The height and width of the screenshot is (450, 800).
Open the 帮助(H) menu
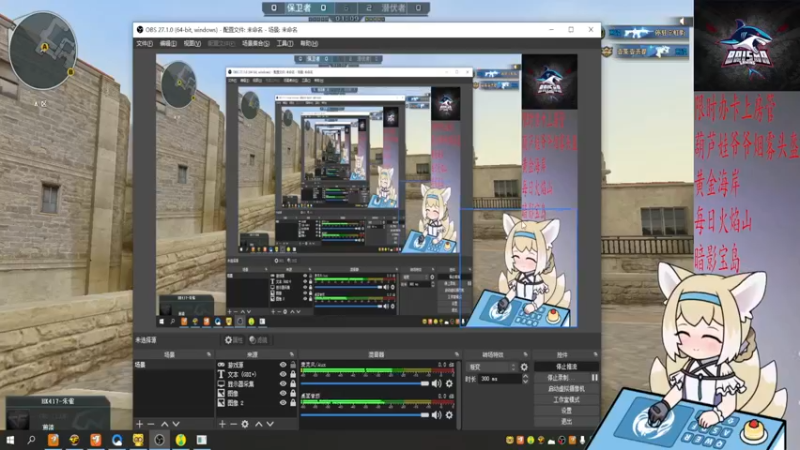pyautogui.click(x=309, y=44)
